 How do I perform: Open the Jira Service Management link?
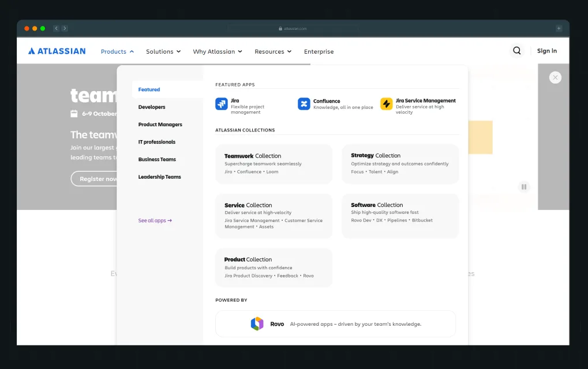click(x=418, y=106)
